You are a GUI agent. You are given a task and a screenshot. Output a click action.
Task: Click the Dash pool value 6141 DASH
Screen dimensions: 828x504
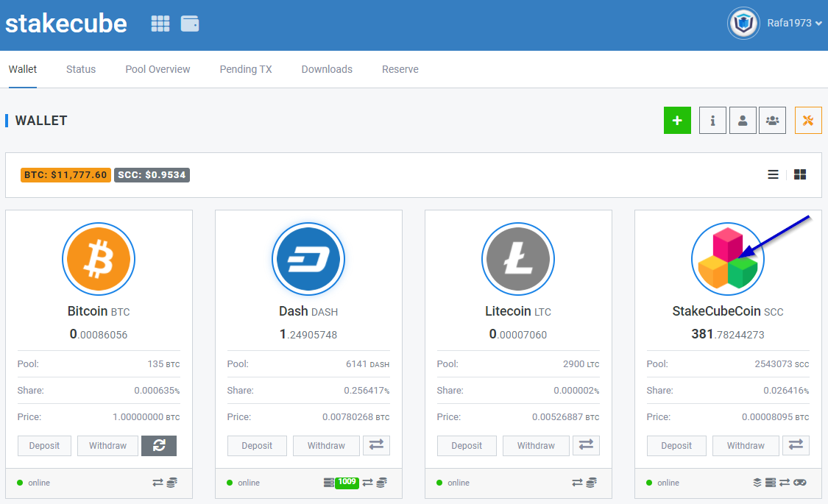367,364
